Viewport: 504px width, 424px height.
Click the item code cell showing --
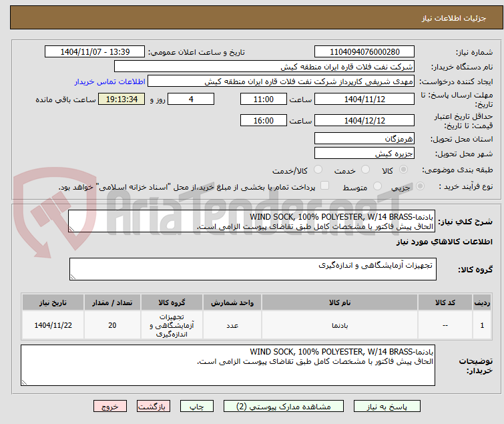[x=445, y=325]
